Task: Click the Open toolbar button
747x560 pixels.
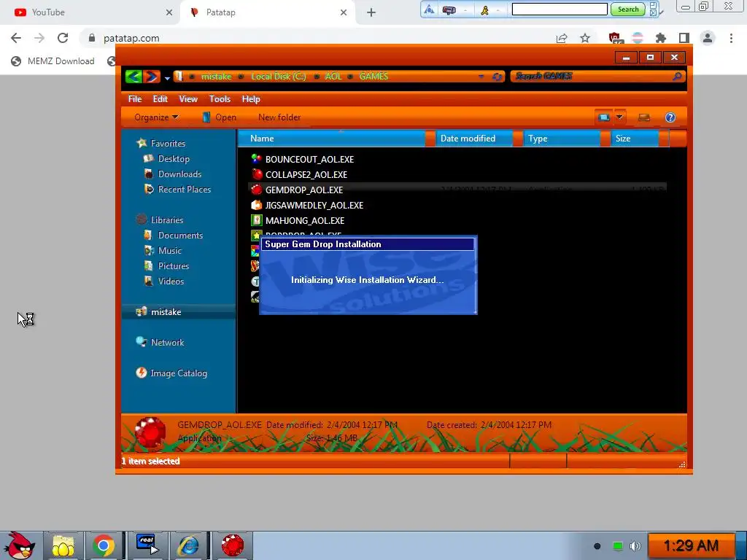Action: (219, 117)
